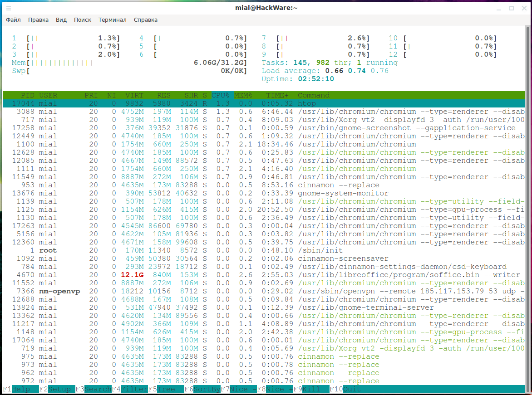532x395 pixels.
Task: Open the Правка menu
Action: point(38,20)
